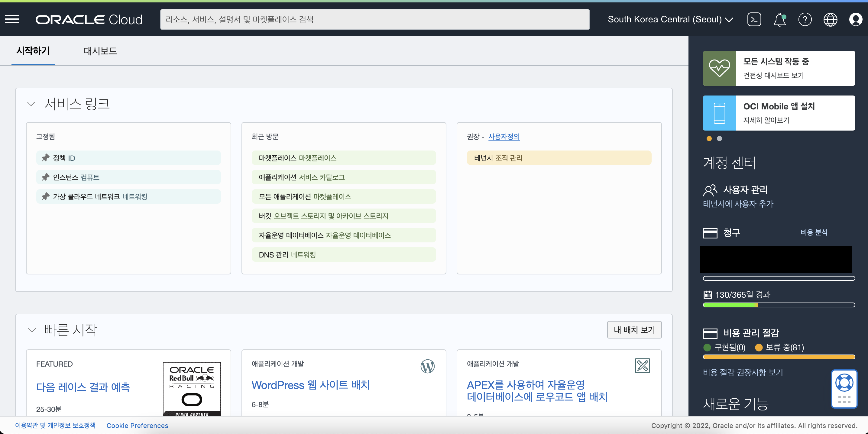Open WordPress 웹 사이트 배치 quickstart
This screenshot has height=434, width=868.
coord(310,385)
